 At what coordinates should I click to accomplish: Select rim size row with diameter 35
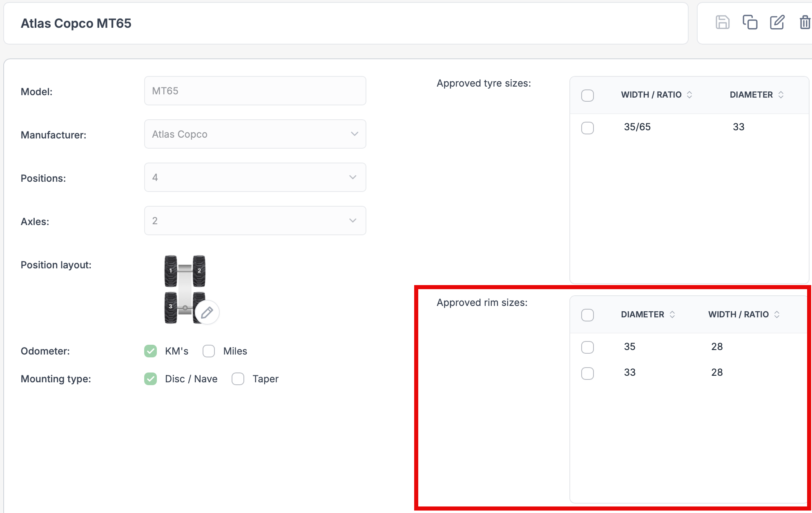(587, 347)
